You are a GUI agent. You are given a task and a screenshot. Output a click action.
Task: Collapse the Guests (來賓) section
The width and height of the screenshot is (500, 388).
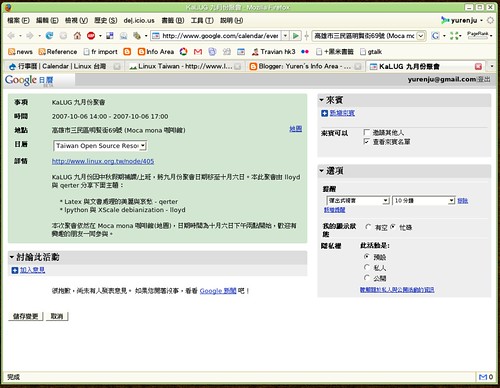tap(322, 100)
